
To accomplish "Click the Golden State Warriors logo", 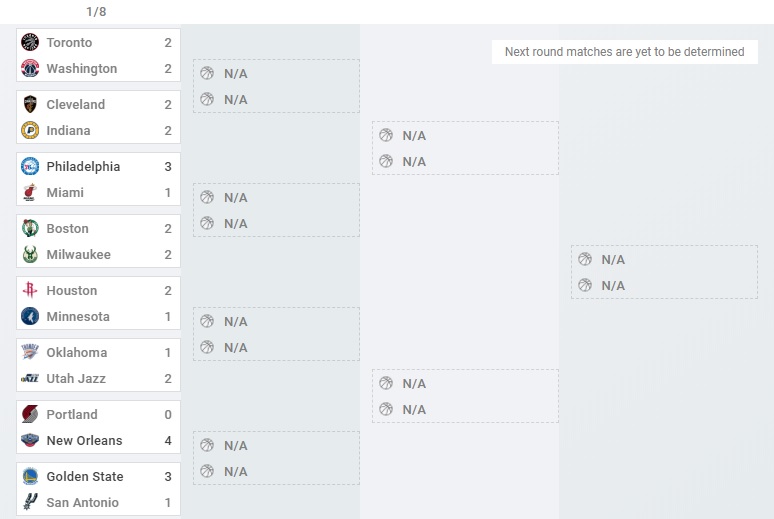I will click(x=30, y=477).
